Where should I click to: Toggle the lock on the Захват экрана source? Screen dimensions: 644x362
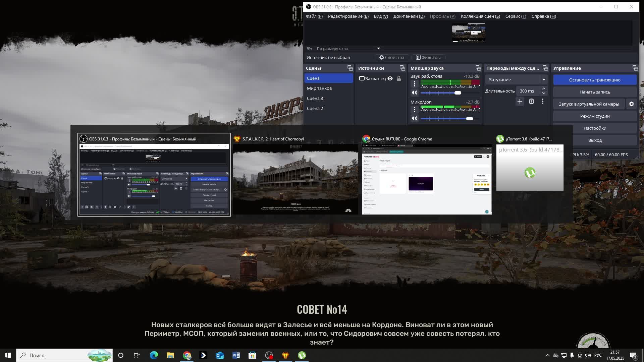click(x=399, y=78)
